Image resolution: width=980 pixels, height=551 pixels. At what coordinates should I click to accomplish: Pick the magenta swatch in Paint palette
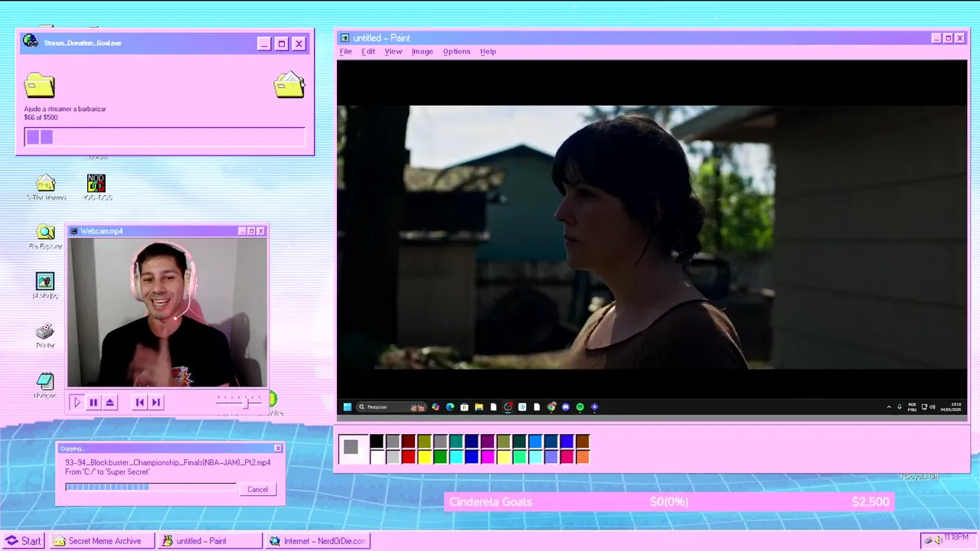pos(488,458)
